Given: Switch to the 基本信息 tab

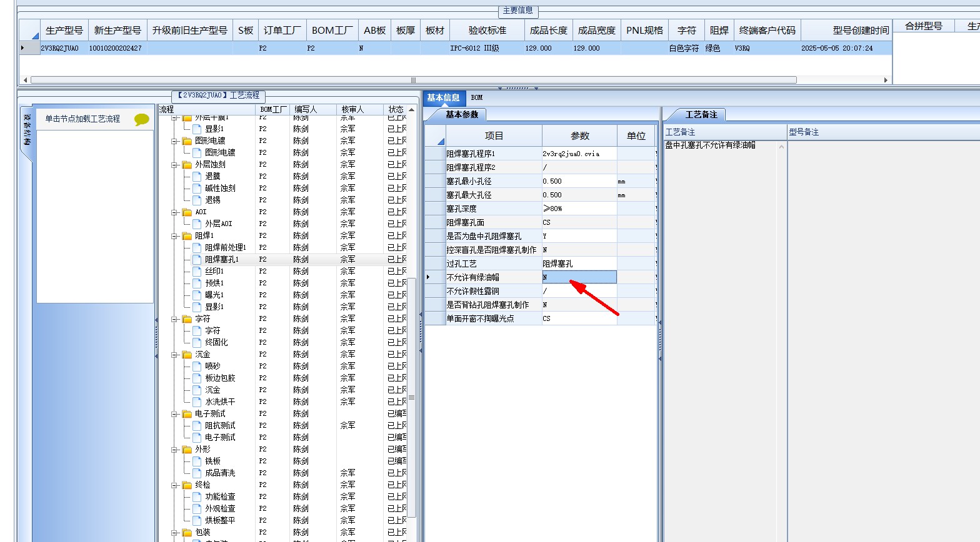Looking at the screenshot, I should [444, 98].
